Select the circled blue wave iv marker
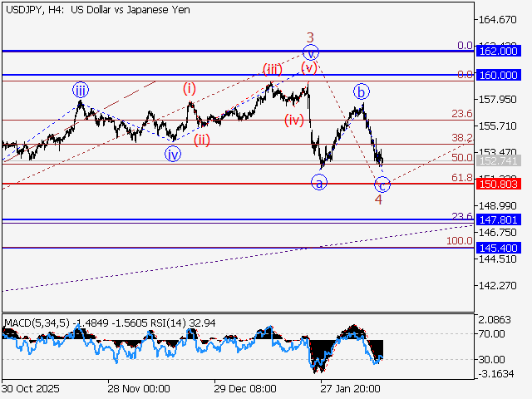The width and height of the screenshot is (532, 399). tap(172, 154)
